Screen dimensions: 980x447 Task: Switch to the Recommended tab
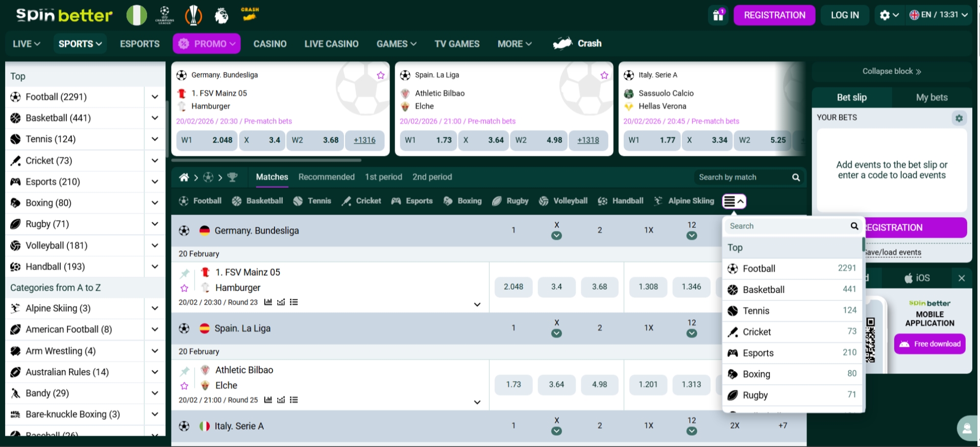click(327, 177)
